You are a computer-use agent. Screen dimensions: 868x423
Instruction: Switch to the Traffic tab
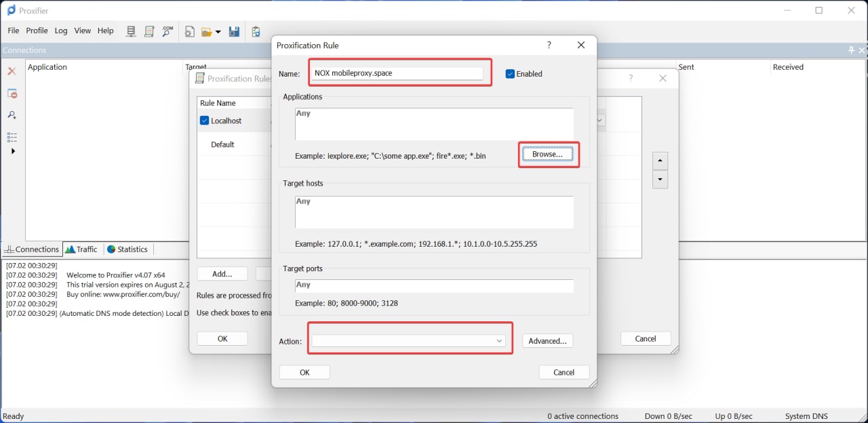point(81,249)
